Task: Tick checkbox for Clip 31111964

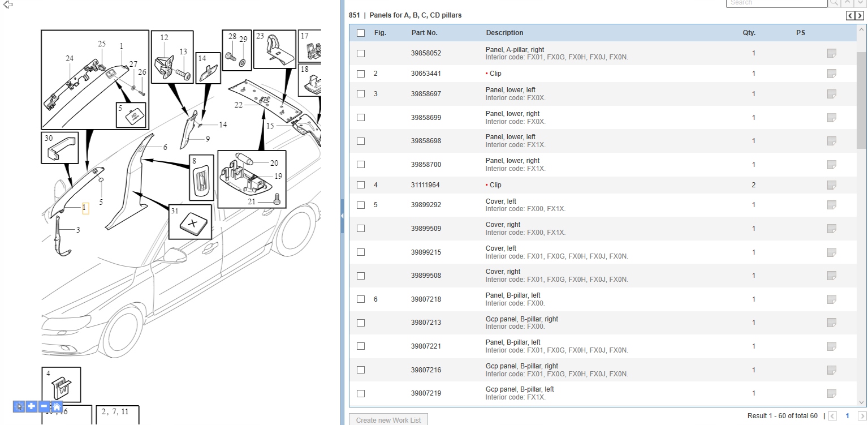Action: (361, 185)
